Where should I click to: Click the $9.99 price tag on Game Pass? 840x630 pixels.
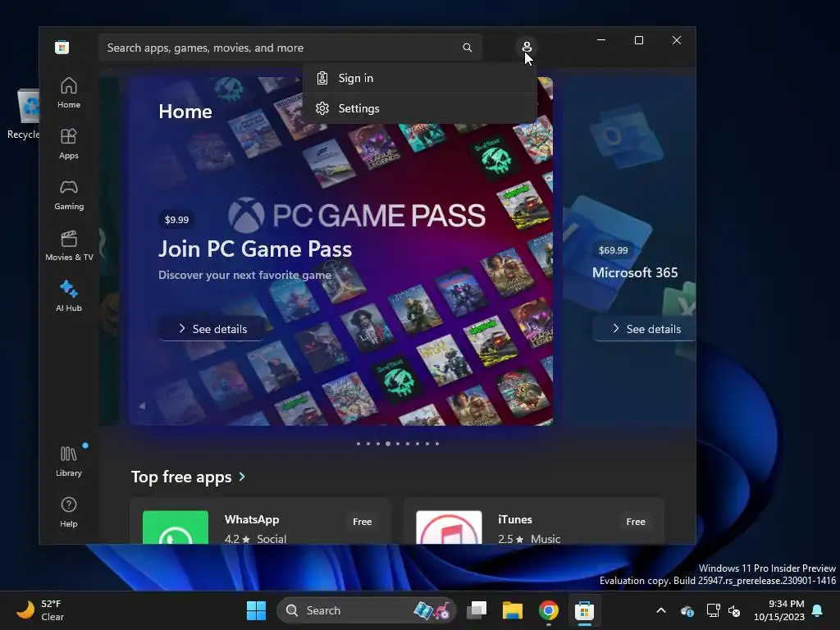click(x=177, y=220)
